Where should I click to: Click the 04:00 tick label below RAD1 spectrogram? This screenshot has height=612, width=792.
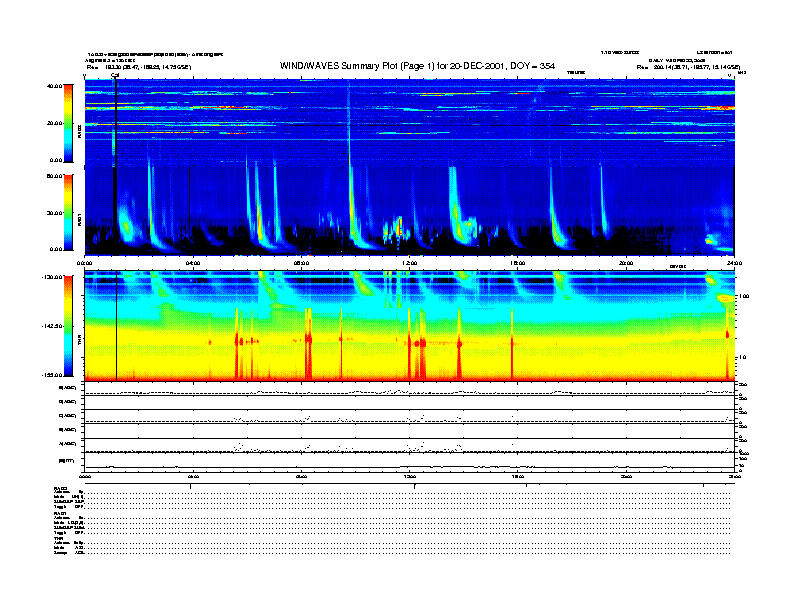[193, 263]
